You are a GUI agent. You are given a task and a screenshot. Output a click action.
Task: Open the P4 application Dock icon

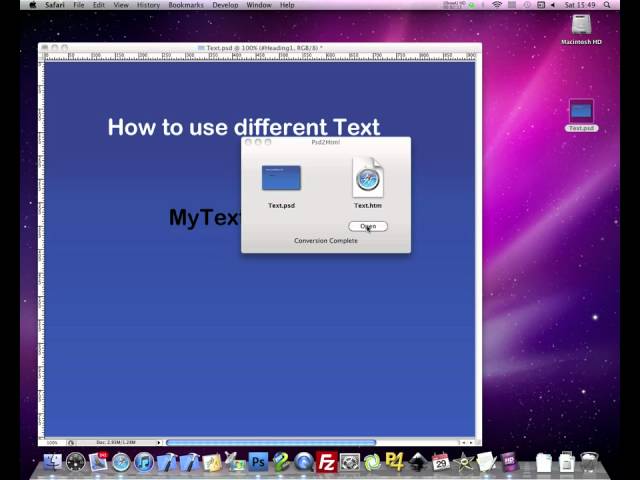coord(394,462)
